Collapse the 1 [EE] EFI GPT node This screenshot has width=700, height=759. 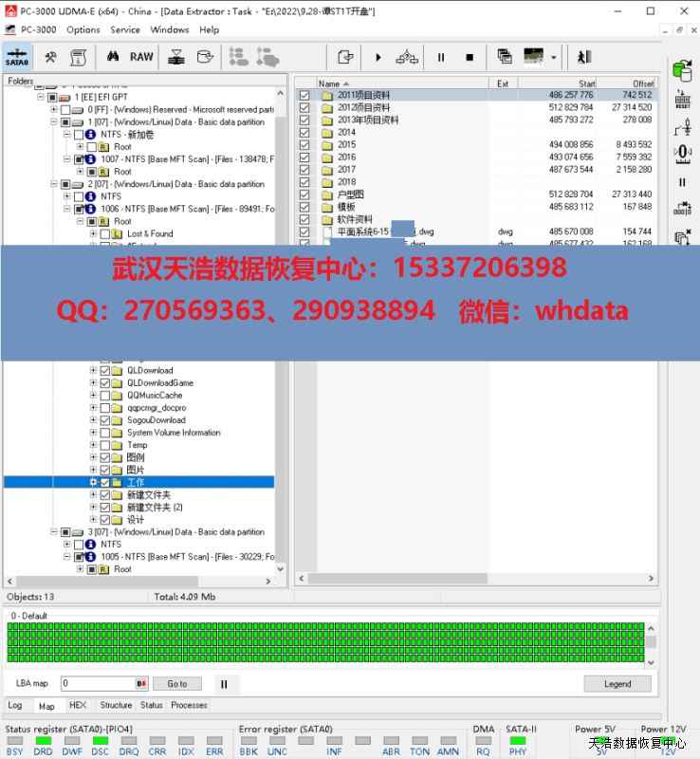(41, 98)
